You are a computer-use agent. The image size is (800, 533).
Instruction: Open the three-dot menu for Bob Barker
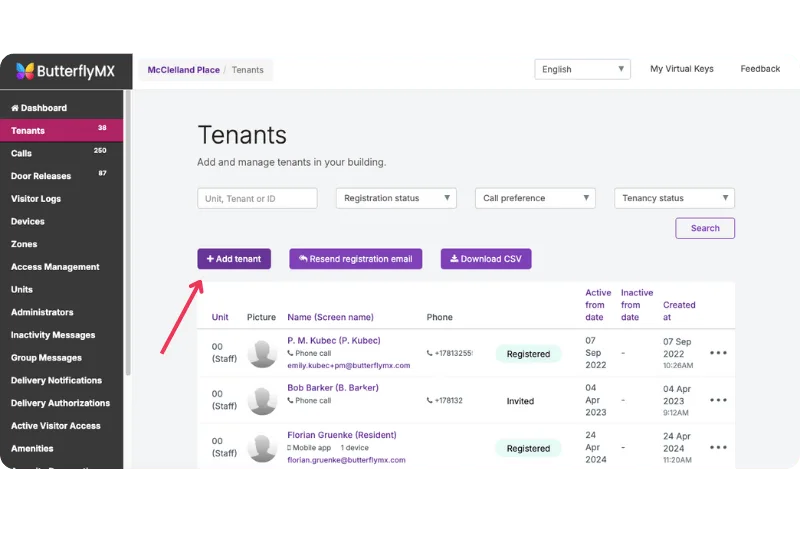point(718,400)
